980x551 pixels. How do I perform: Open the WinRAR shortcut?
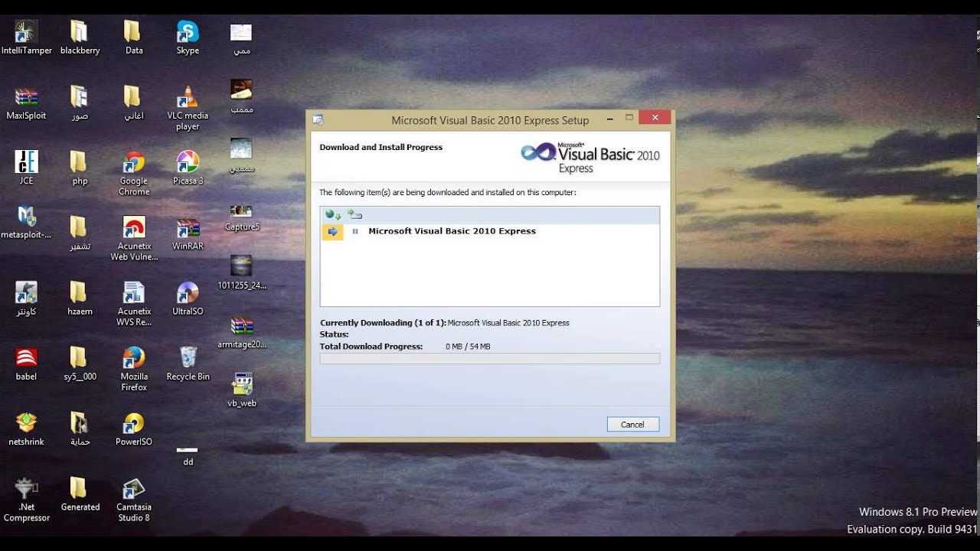(188, 227)
